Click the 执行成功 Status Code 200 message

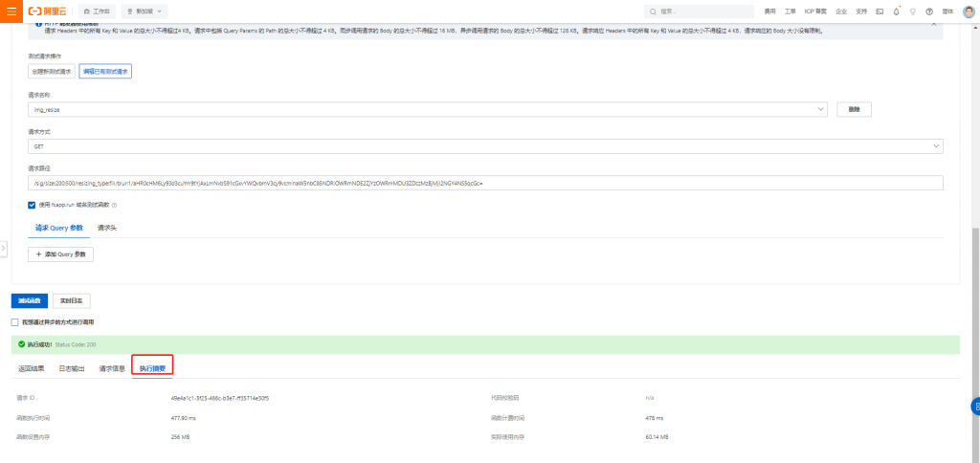pyautogui.click(x=61, y=344)
